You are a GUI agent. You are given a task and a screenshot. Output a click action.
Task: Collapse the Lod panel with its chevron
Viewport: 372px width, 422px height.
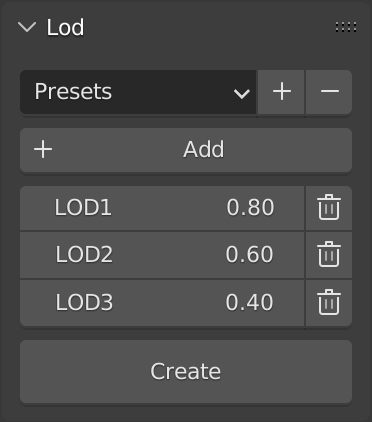(27, 27)
